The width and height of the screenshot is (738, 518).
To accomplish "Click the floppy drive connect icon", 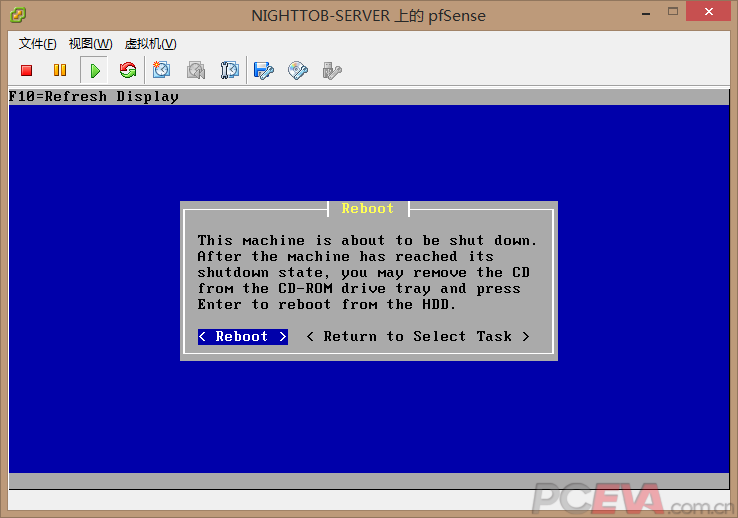I will coord(264,70).
